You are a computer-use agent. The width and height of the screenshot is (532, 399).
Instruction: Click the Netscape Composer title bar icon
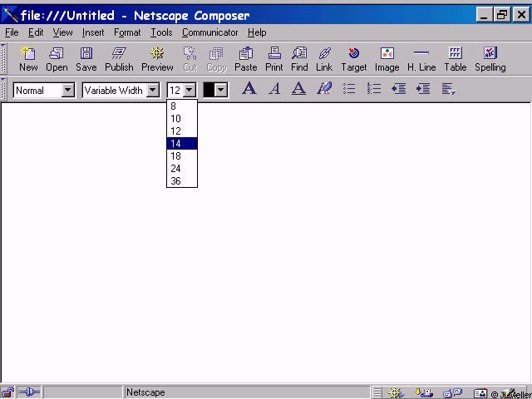10,15
